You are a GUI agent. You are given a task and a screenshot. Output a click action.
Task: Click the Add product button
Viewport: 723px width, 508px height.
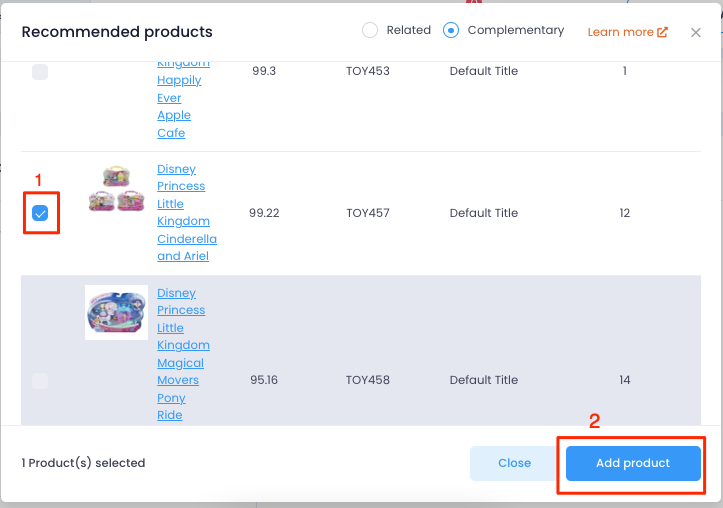coord(633,463)
